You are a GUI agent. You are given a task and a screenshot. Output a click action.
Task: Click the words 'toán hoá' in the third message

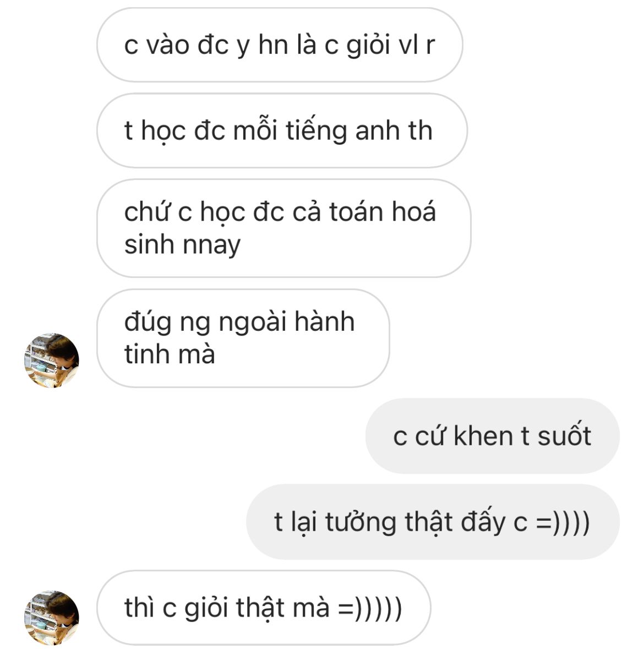pyautogui.click(x=383, y=212)
